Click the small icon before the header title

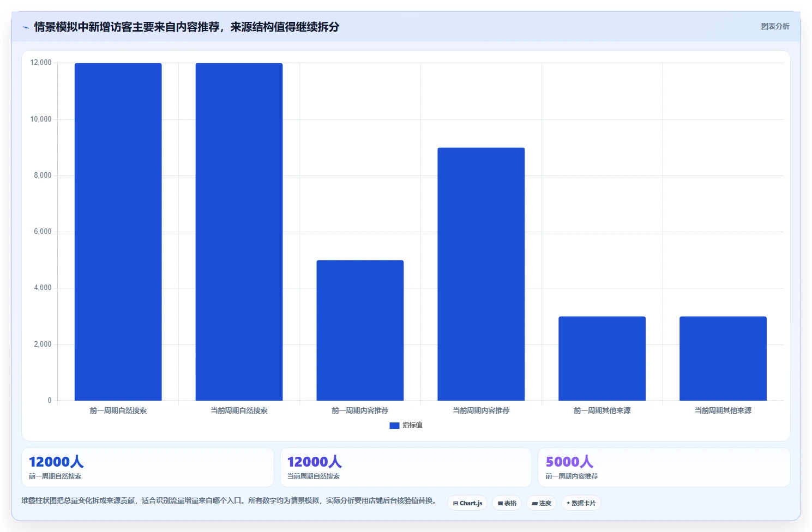(x=26, y=27)
